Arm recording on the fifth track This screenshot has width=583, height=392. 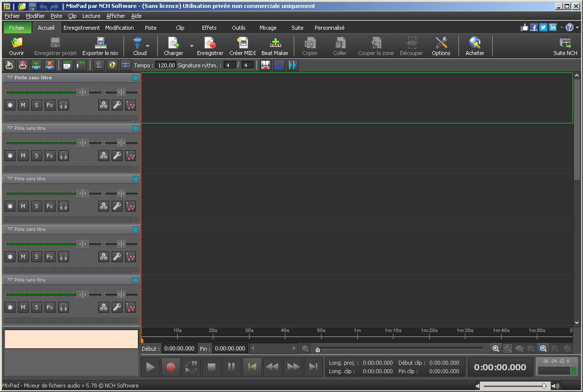(10, 307)
